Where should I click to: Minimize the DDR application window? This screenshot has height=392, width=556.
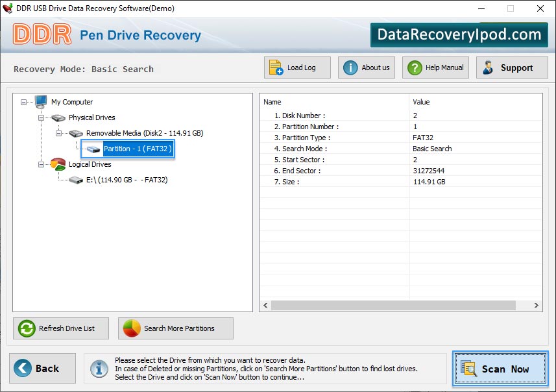[481, 8]
